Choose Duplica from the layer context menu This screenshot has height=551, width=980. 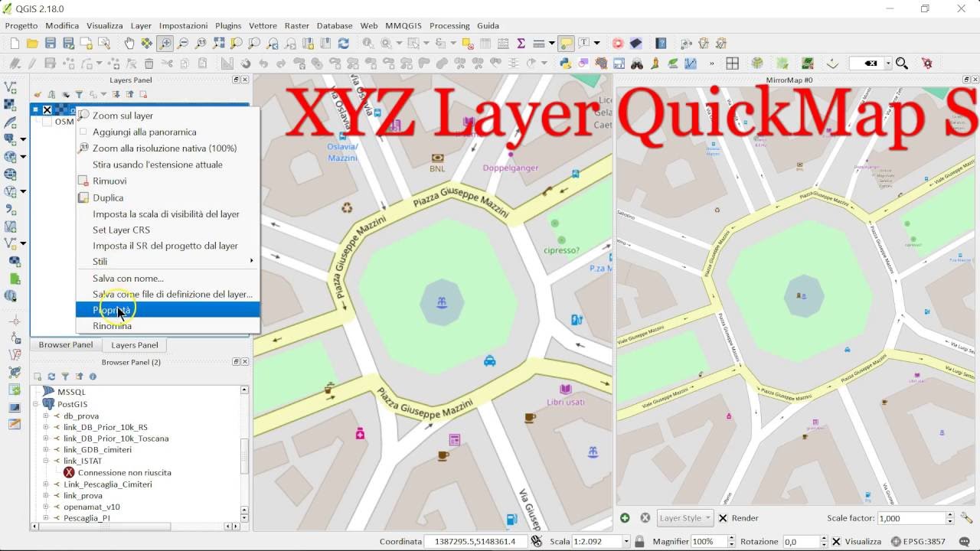click(168, 197)
